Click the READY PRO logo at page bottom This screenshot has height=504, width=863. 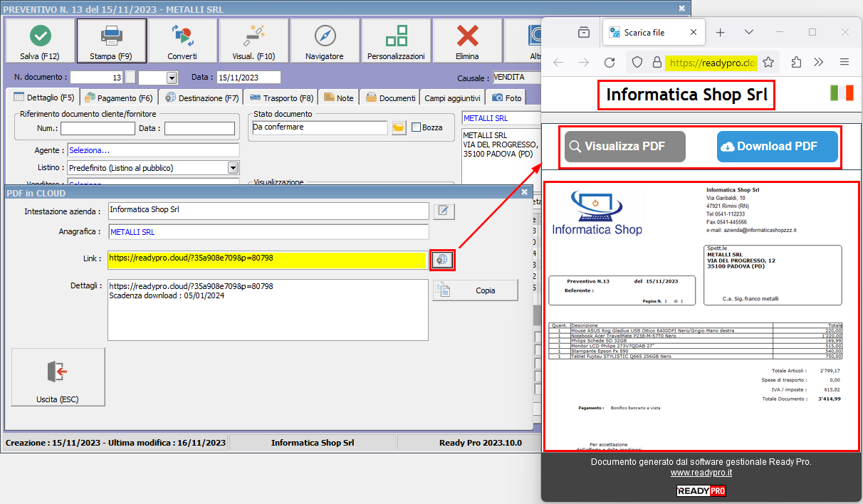point(701,491)
